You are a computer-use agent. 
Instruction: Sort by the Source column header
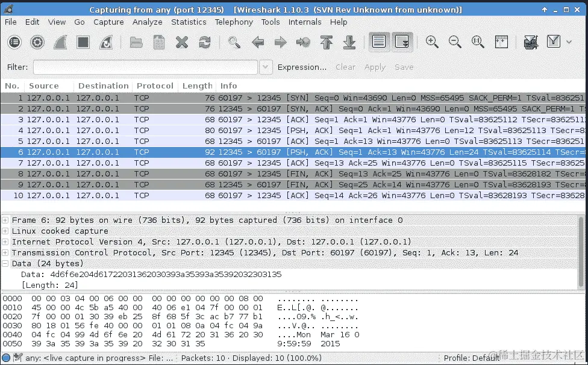(49, 86)
